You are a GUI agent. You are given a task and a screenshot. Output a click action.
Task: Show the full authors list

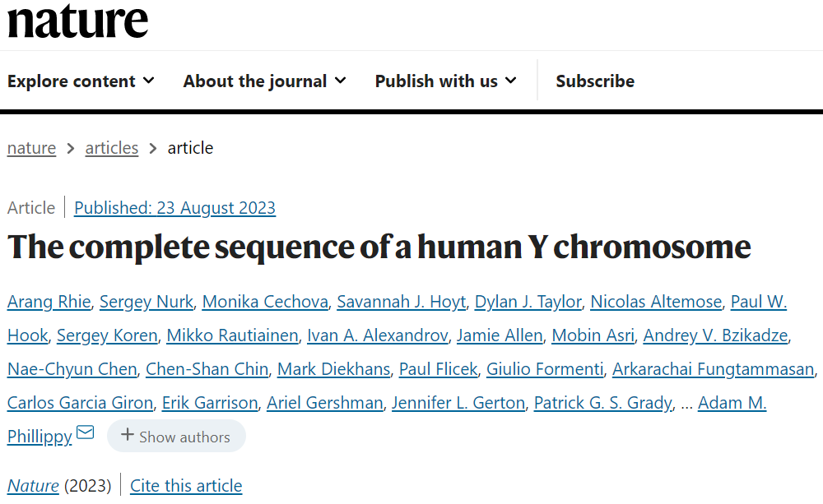click(x=176, y=436)
